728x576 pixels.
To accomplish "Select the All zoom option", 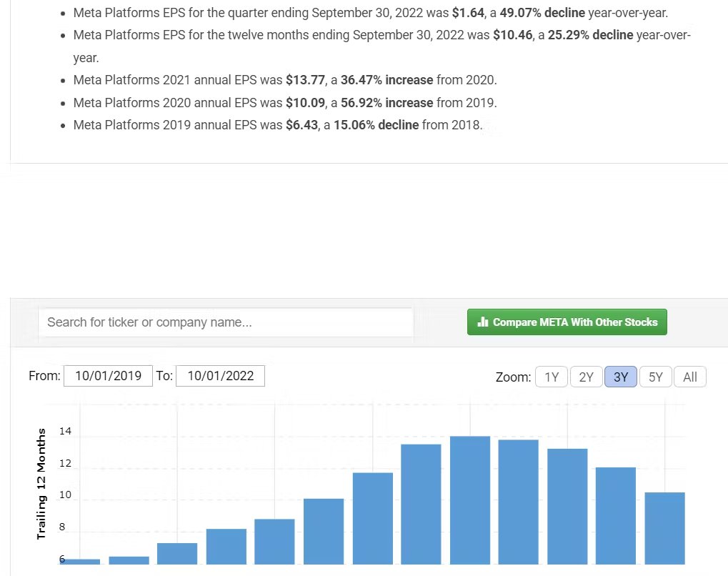I will coord(690,377).
